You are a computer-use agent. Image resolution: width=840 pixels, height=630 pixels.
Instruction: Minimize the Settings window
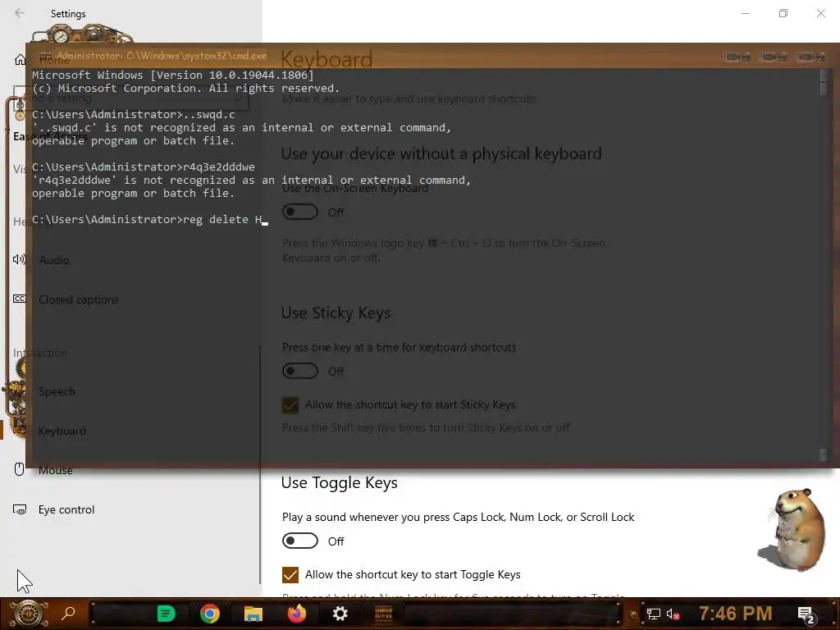(746, 13)
